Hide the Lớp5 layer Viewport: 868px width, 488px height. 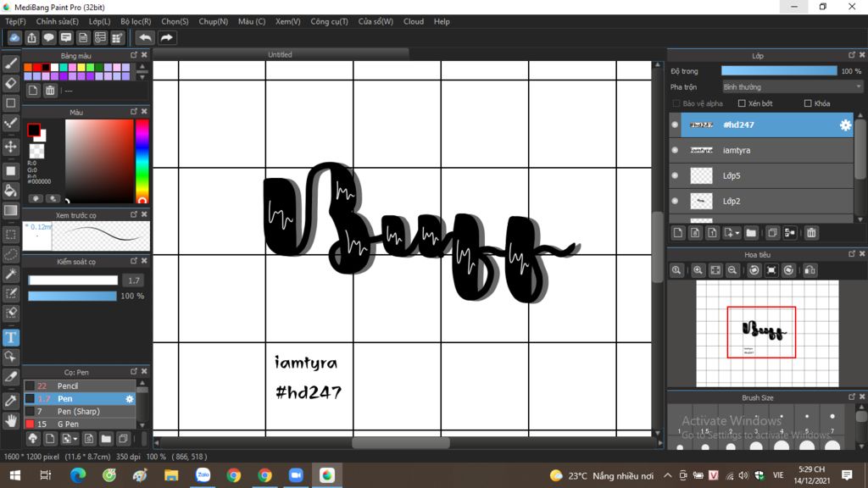(674, 176)
